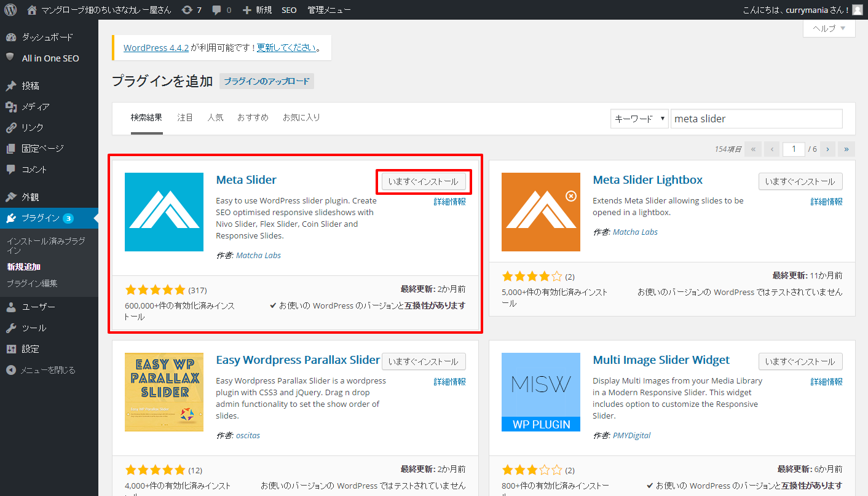Image resolution: width=868 pixels, height=496 pixels.
Task: Switch to the おすすめ tab
Action: [253, 117]
